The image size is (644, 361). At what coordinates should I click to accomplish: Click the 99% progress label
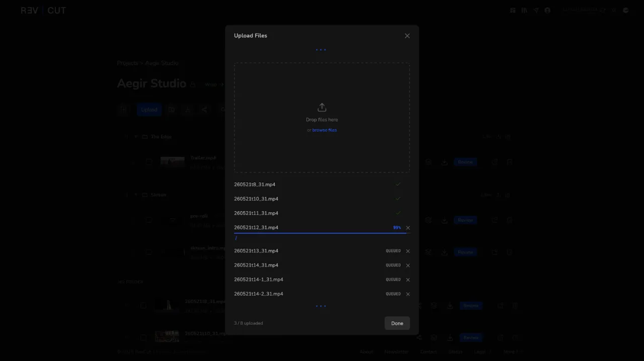[397, 228]
